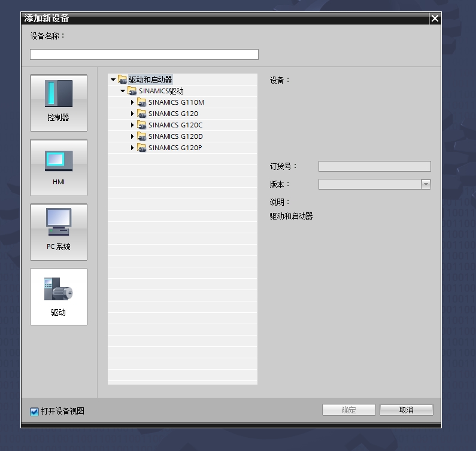
Task: Expand the SINAMICS G120P node
Action: pos(132,148)
